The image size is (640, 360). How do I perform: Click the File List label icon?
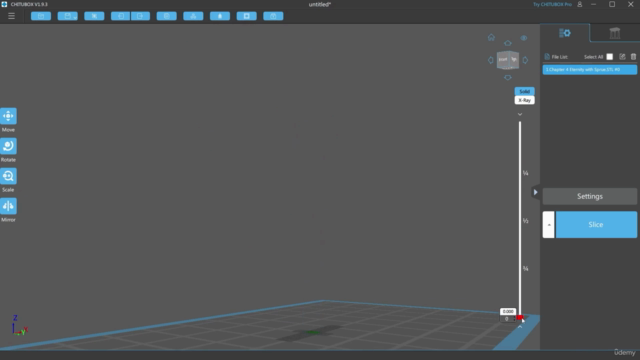pyautogui.click(x=547, y=57)
